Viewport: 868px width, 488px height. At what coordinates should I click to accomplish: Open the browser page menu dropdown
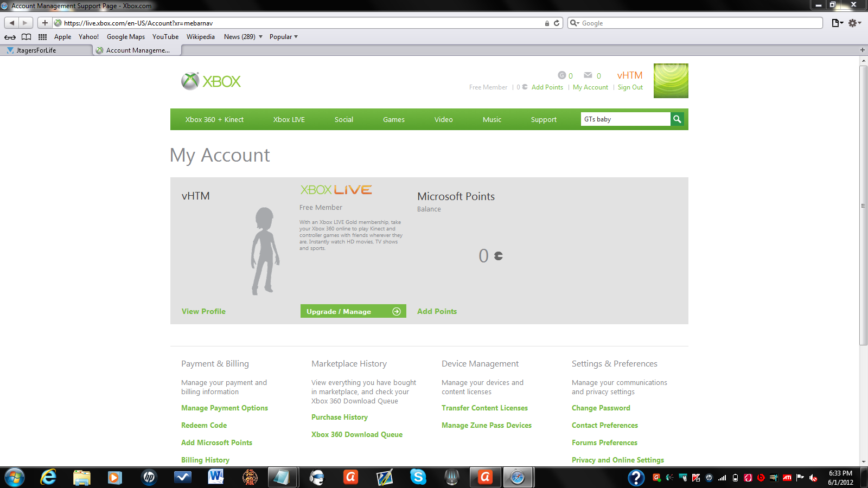pyautogui.click(x=838, y=23)
